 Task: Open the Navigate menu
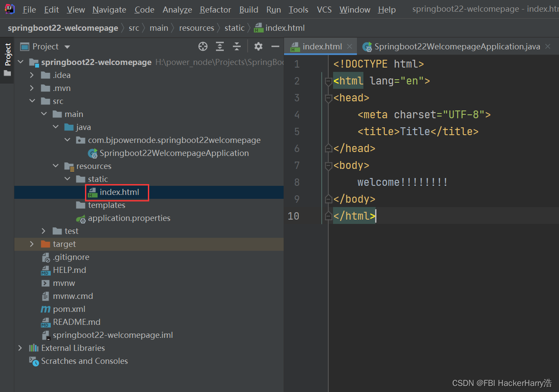click(109, 10)
